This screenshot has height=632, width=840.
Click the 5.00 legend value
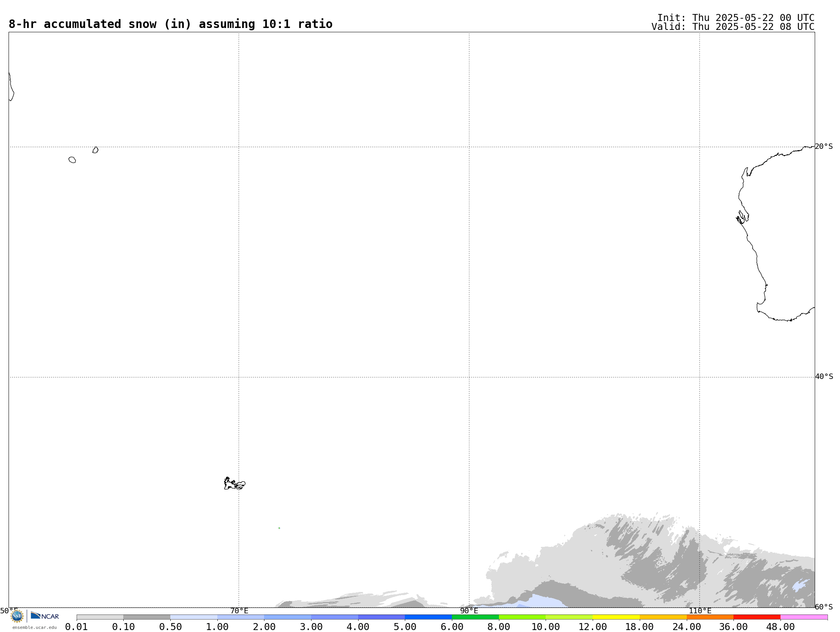(405, 627)
